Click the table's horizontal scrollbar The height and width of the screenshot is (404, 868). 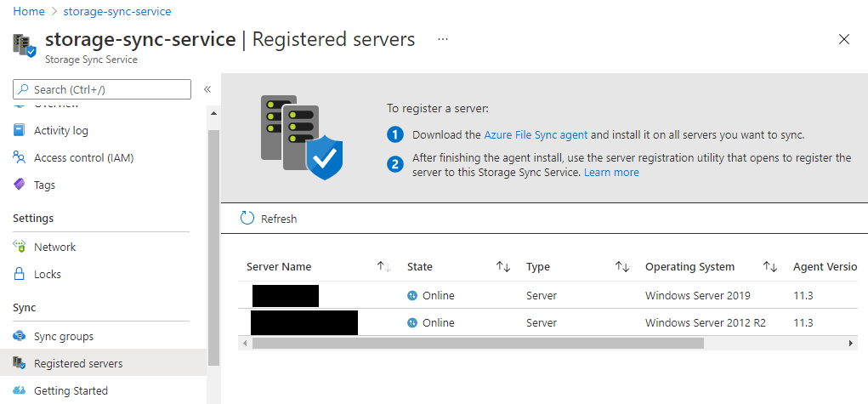point(478,344)
